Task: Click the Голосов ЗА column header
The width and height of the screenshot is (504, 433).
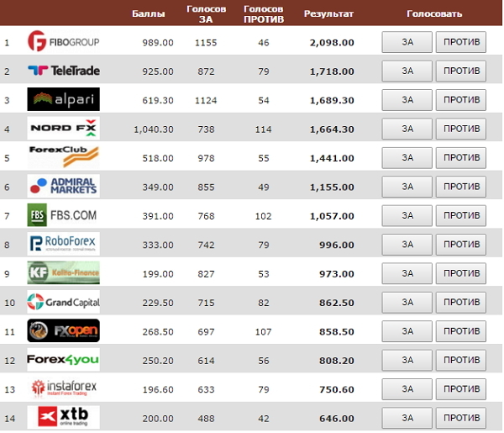Action: pyautogui.click(x=206, y=14)
